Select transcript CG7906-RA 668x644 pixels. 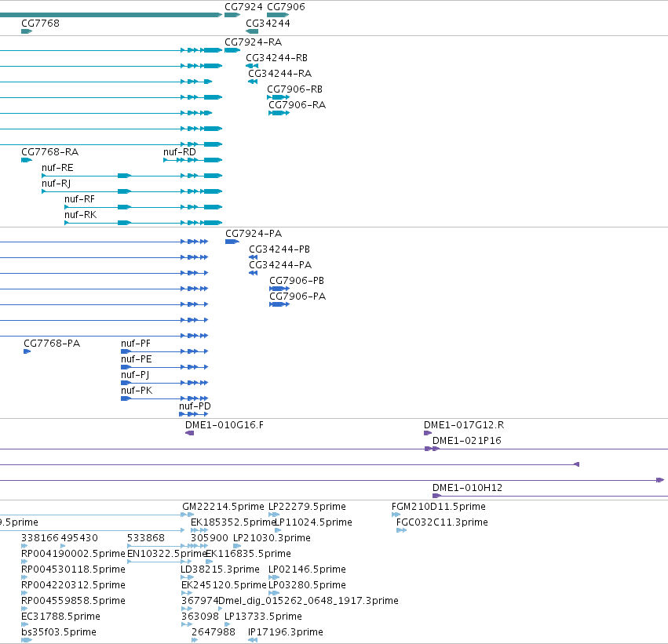297,105
